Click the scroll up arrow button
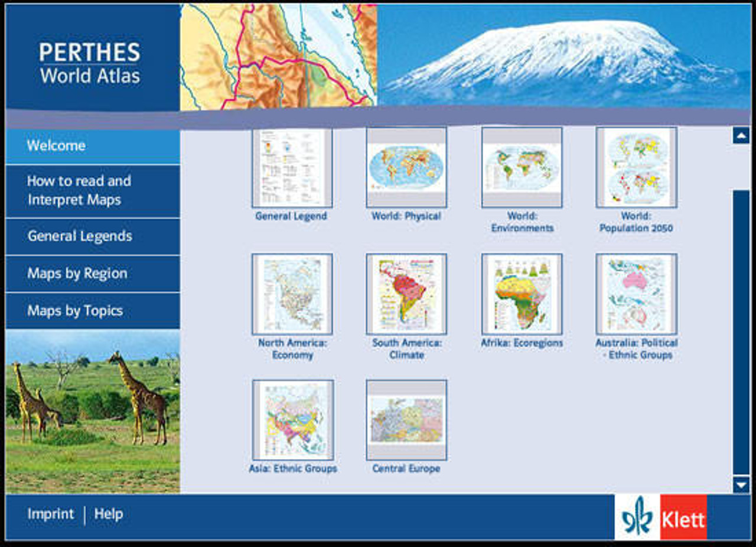This screenshot has height=547, width=756. [x=741, y=135]
